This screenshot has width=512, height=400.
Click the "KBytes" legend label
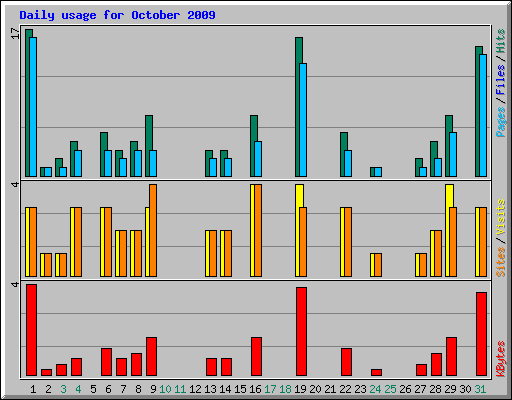tap(501, 359)
